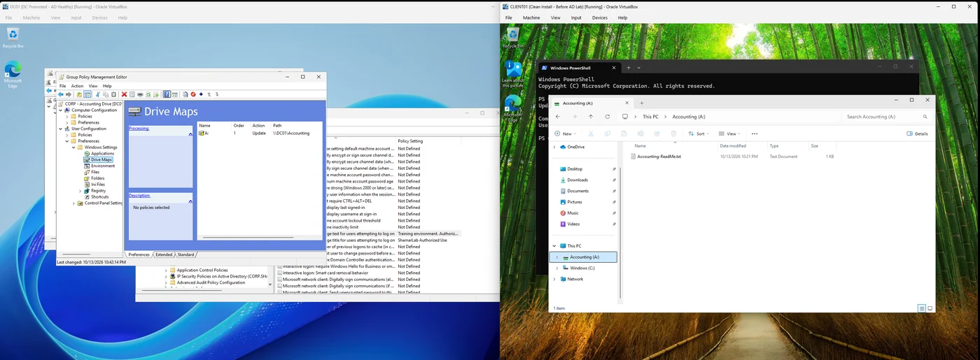Open PowerShell tab dropdown arrow

tap(638, 68)
